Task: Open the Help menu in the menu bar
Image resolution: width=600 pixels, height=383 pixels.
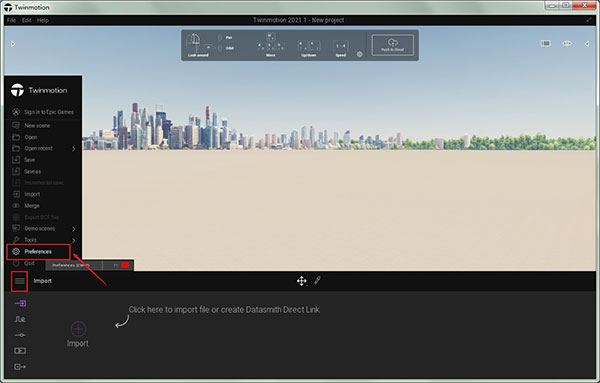Action: tap(43, 20)
